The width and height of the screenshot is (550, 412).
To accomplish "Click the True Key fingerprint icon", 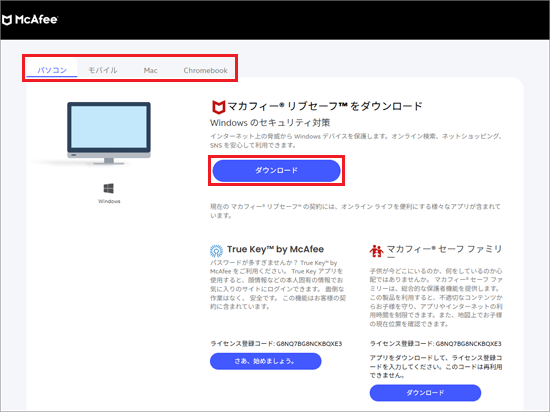I will tap(216, 251).
